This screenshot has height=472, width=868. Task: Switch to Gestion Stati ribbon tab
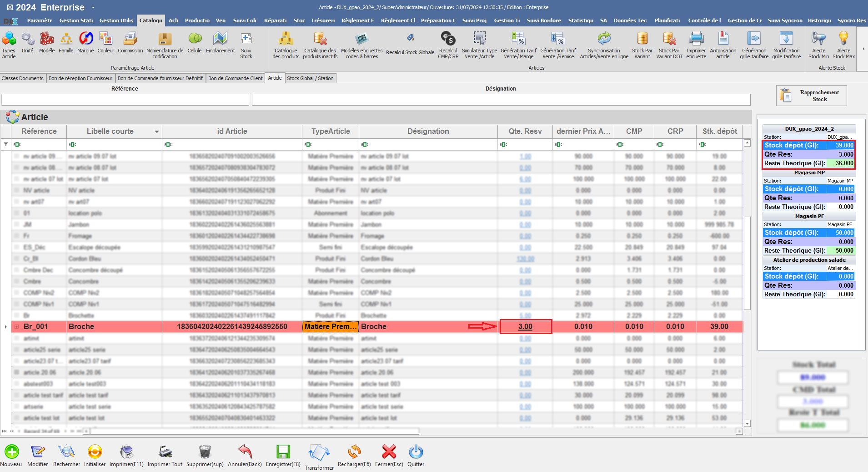pyautogui.click(x=76, y=20)
